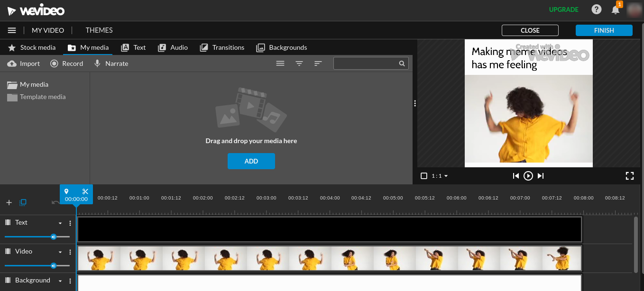Select the Import media icon
The width and height of the screenshot is (644, 291).
click(11, 63)
